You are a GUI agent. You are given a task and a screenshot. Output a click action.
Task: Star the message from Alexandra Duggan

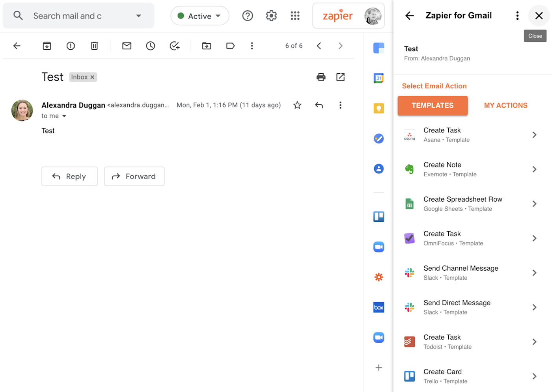click(x=297, y=105)
